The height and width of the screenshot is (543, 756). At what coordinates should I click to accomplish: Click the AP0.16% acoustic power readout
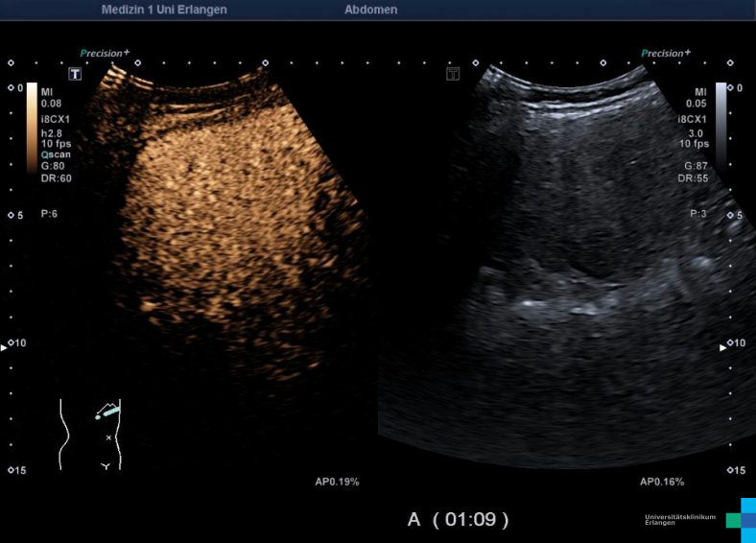[x=662, y=481]
